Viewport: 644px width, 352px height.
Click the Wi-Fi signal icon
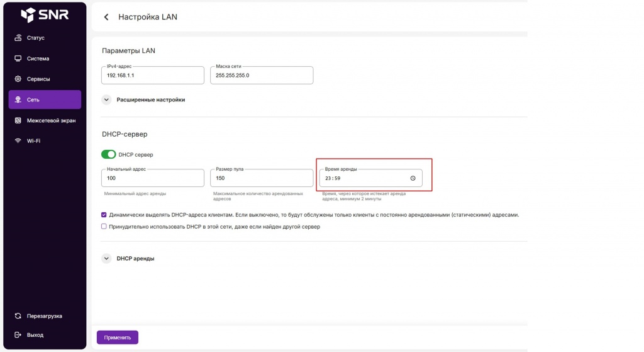tap(18, 141)
